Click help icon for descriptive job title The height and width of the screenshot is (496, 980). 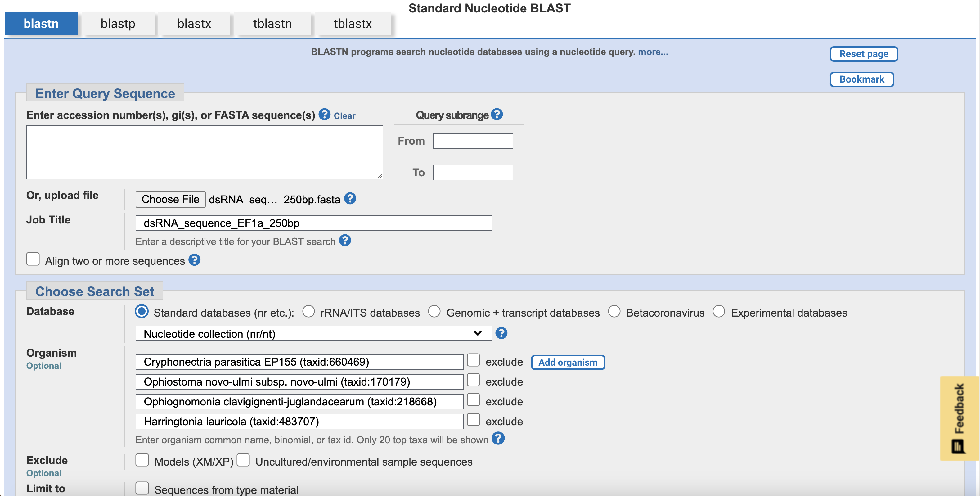[345, 241]
